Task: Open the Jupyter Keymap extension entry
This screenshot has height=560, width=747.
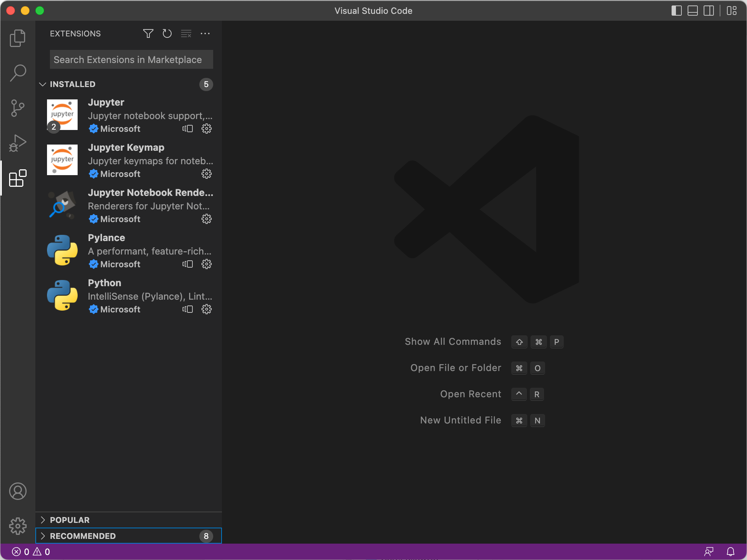Action: click(126, 147)
